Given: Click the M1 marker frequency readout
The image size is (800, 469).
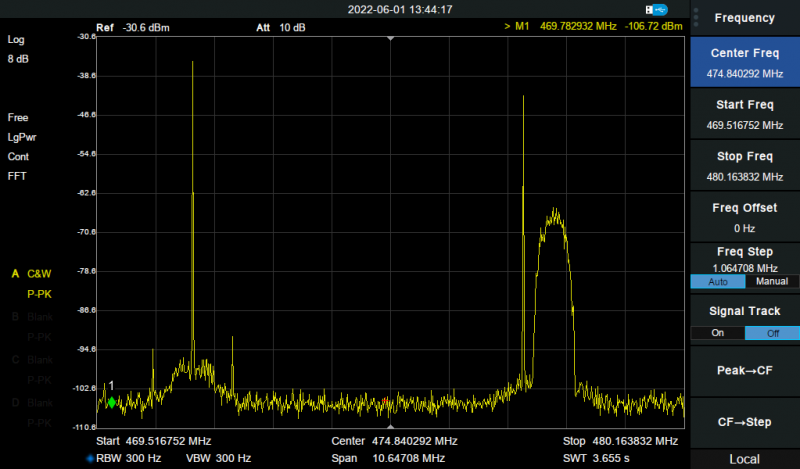Looking at the screenshot, I should [x=578, y=26].
